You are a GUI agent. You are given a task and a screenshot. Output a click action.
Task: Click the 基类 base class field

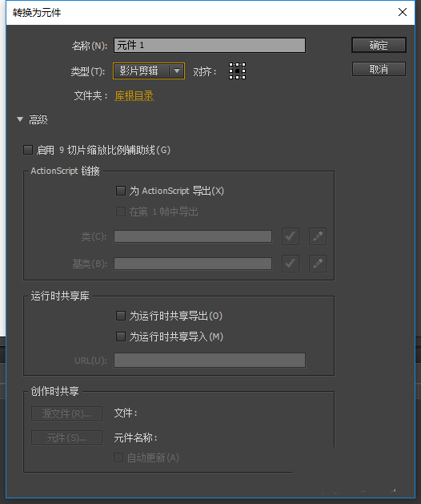coord(193,264)
